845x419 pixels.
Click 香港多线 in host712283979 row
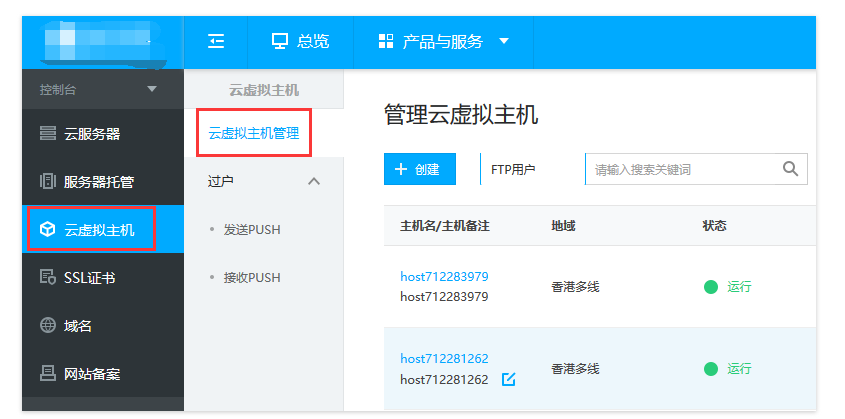click(575, 287)
